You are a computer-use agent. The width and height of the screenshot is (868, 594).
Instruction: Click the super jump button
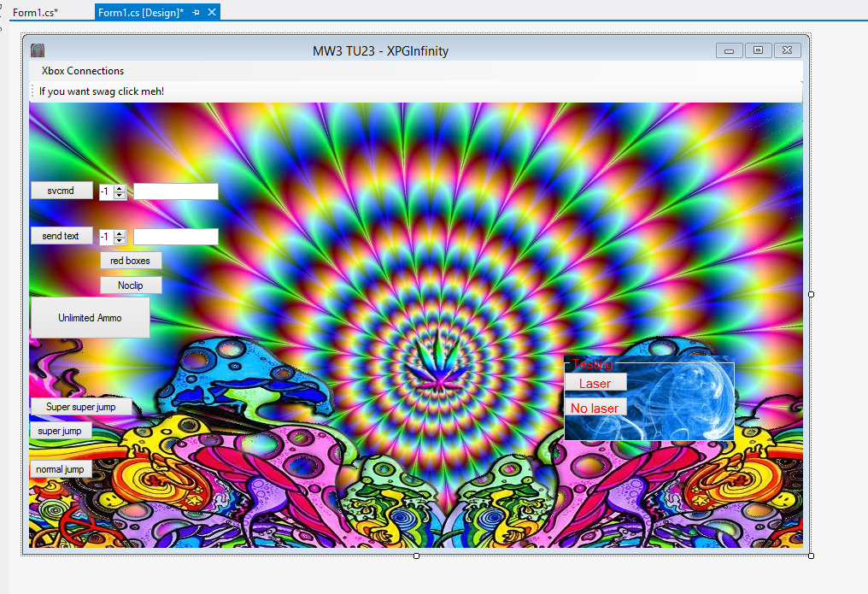point(61,431)
